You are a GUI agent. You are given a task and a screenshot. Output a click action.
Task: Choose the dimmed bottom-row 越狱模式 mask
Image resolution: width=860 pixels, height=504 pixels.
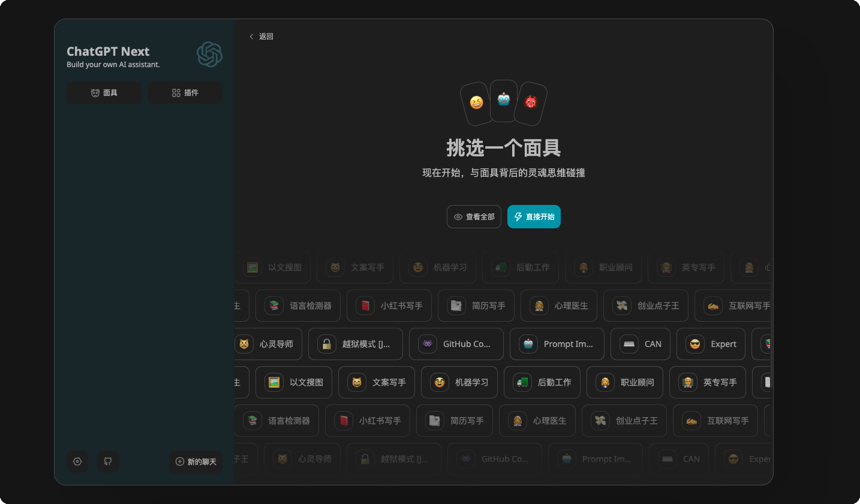394,459
